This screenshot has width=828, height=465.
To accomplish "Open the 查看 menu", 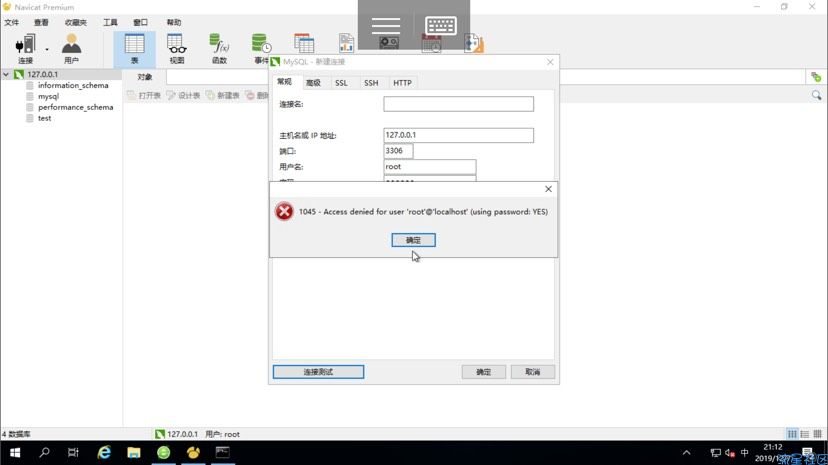I will click(x=41, y=22).
